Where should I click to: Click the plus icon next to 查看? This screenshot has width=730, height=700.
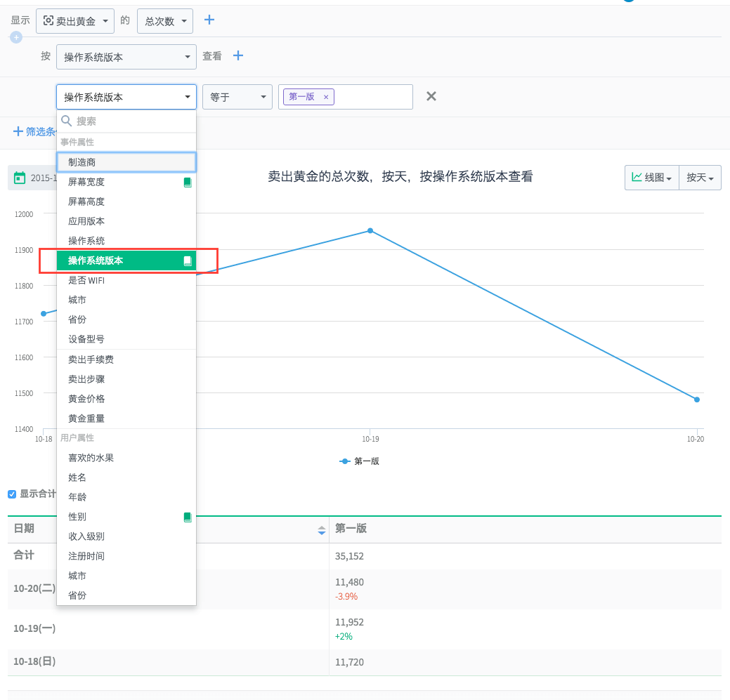click(x=238, y=55)
